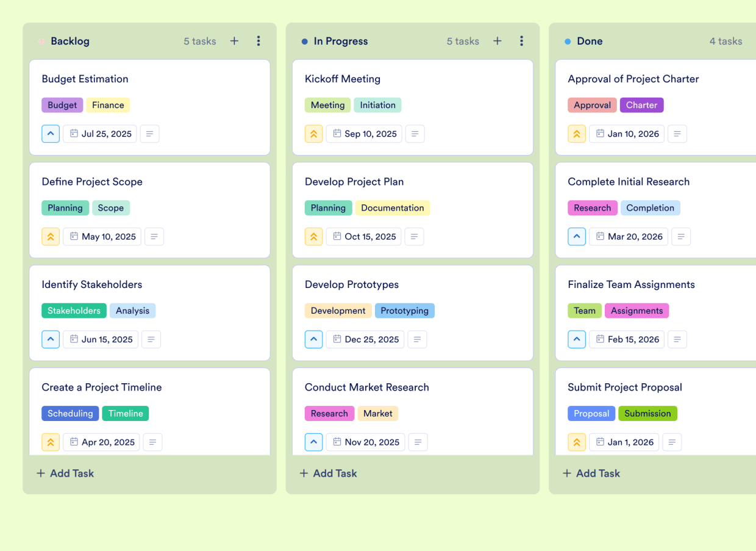
Task: Click the plus icon in the Backlog header
Action: (x=234, y=41)
